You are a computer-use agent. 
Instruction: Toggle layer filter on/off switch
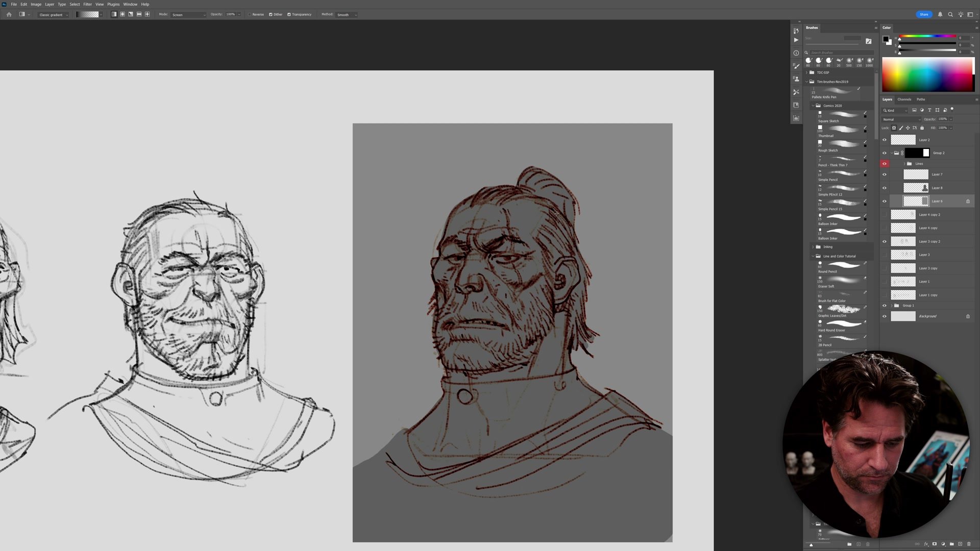(952, 109)
